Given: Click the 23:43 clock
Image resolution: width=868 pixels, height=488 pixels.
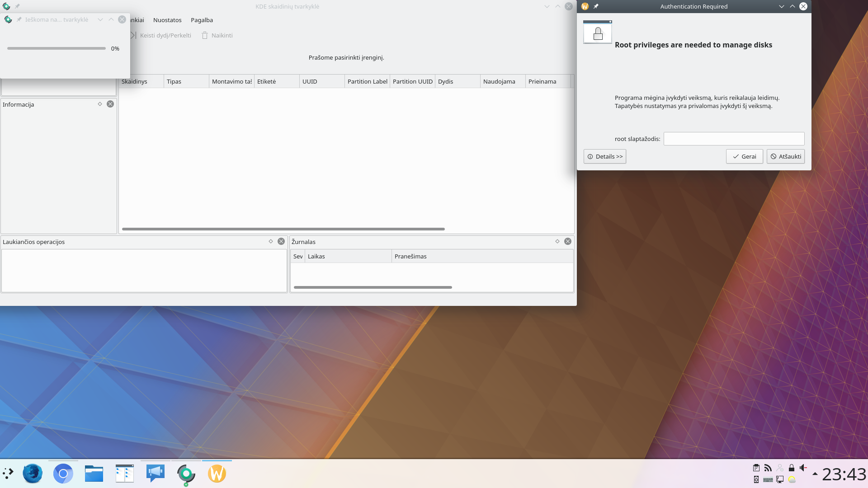Looking at the screenshot, I should tap(844, 474).
